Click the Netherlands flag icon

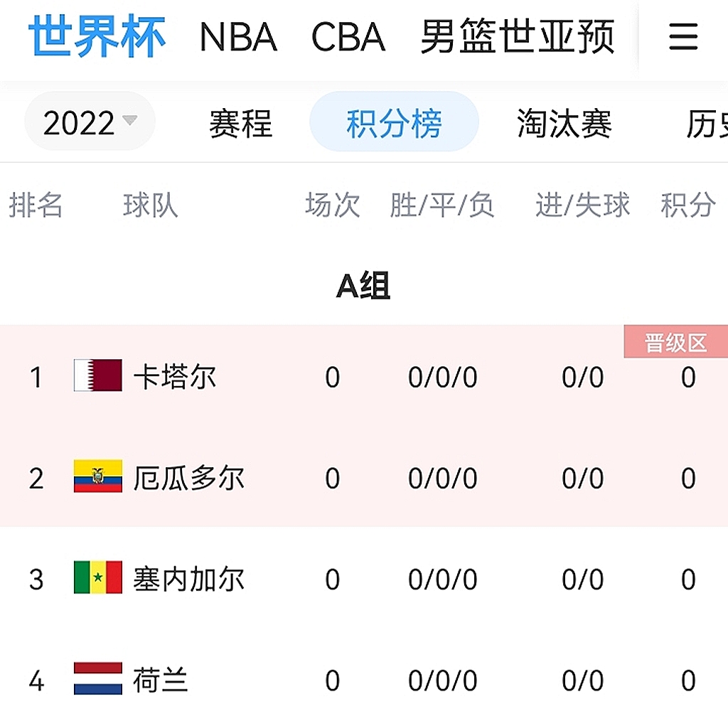coord(98,679)
